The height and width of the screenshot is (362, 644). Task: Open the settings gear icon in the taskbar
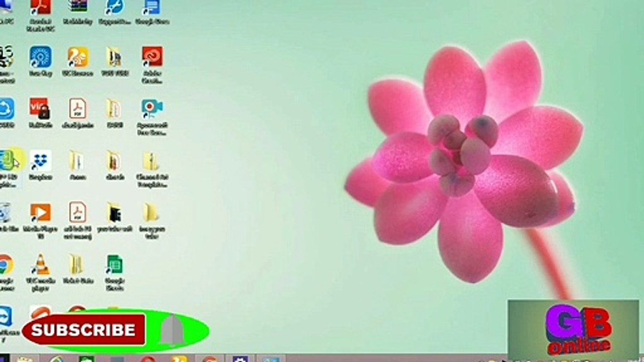tap(240, 359)
